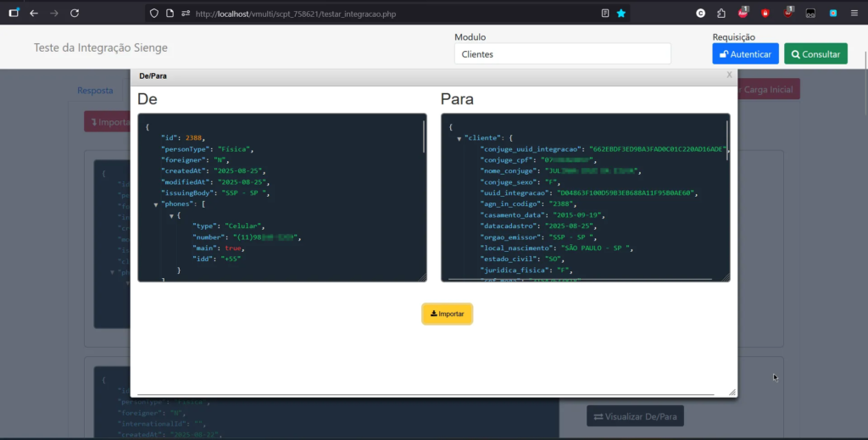Click Visualizar De/Para button
Image resolution: width=868 pixels, height=440 pixels.
(x=635, y=416)
